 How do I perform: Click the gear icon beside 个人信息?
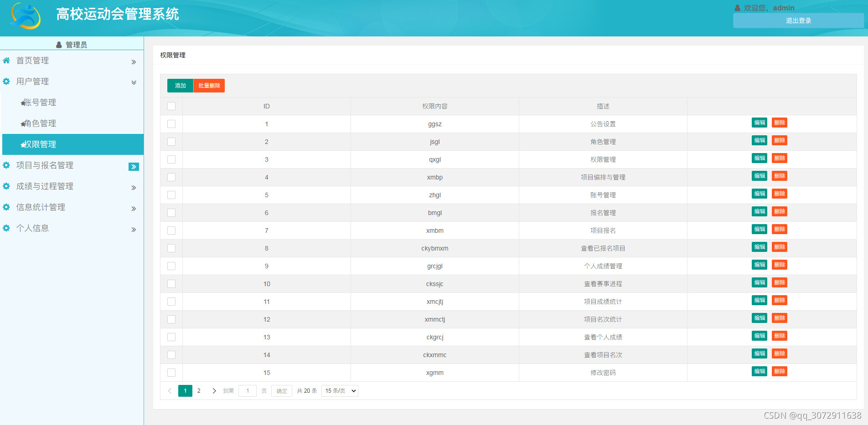click(6, 228)
